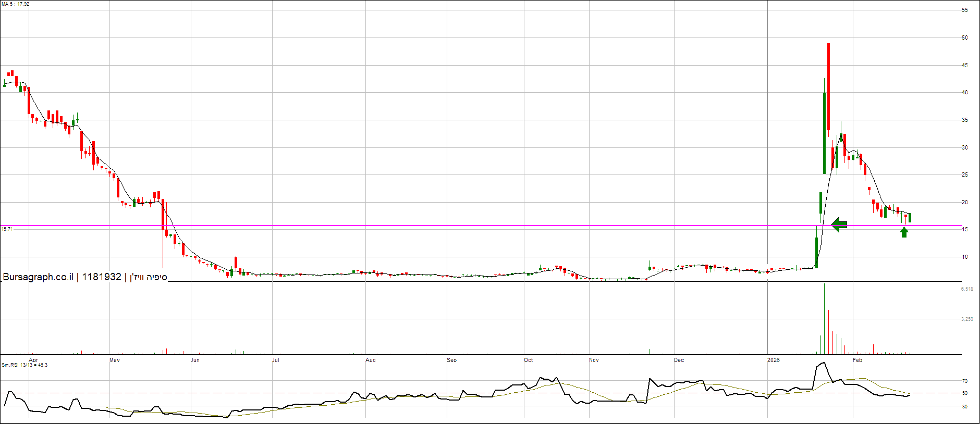Click the tall green candle before the peak
The width and height of the screenshot is (980, 424).
pyautogui.click(x=824, y=133)
